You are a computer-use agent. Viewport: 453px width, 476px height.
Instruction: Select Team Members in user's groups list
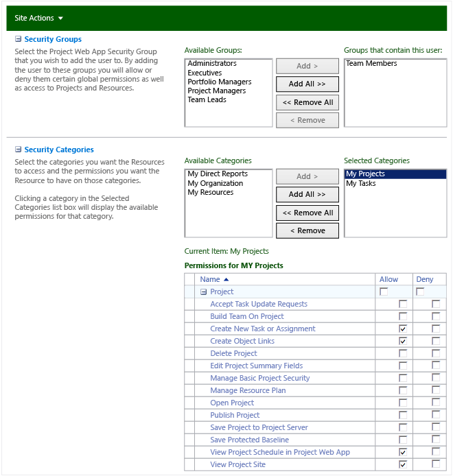(x=371, y=63)
